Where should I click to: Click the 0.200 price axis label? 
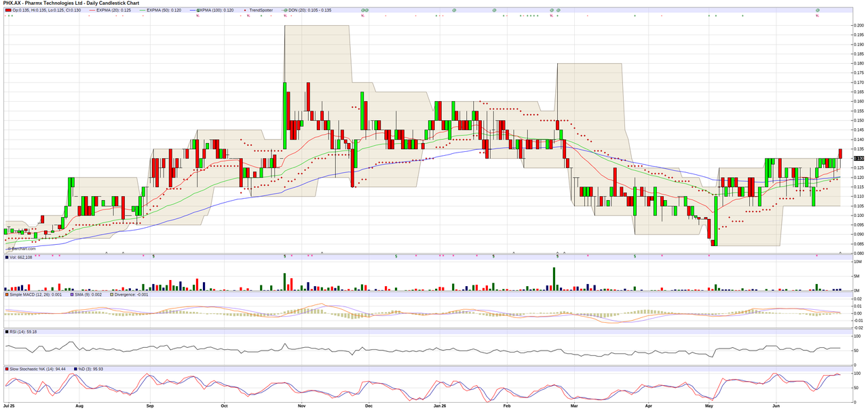[858, 26]
